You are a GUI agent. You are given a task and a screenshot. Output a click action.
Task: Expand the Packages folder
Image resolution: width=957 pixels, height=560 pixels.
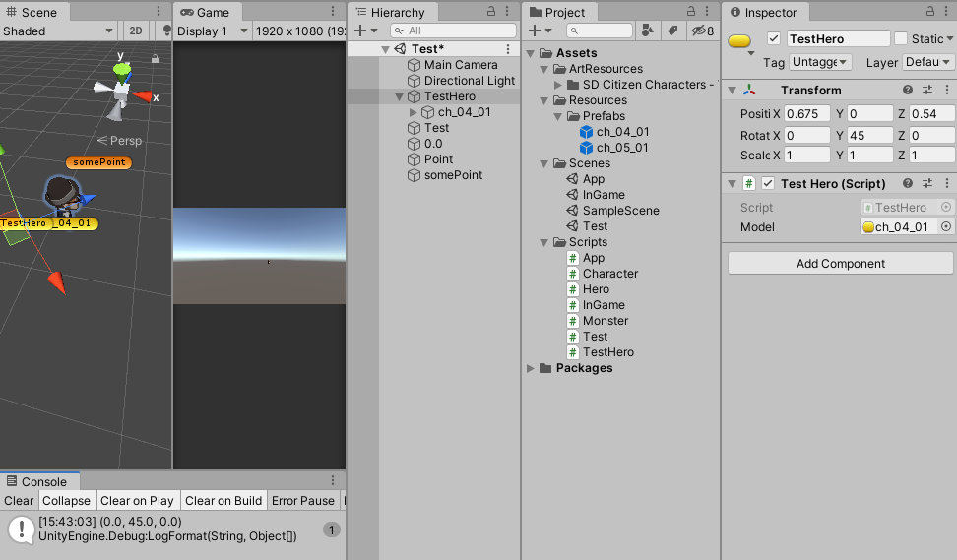pos(531,368)
